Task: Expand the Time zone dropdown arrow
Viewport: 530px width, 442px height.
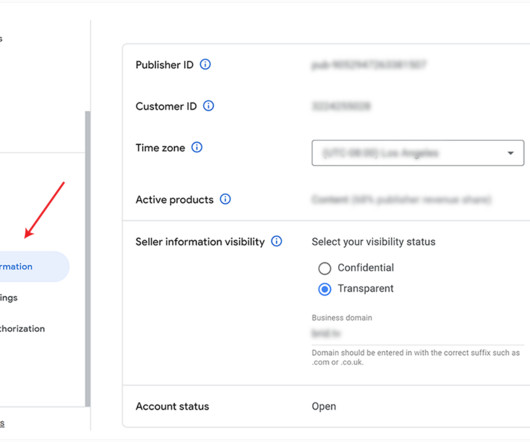Action: pyautogui.click(x=510, y=153)
